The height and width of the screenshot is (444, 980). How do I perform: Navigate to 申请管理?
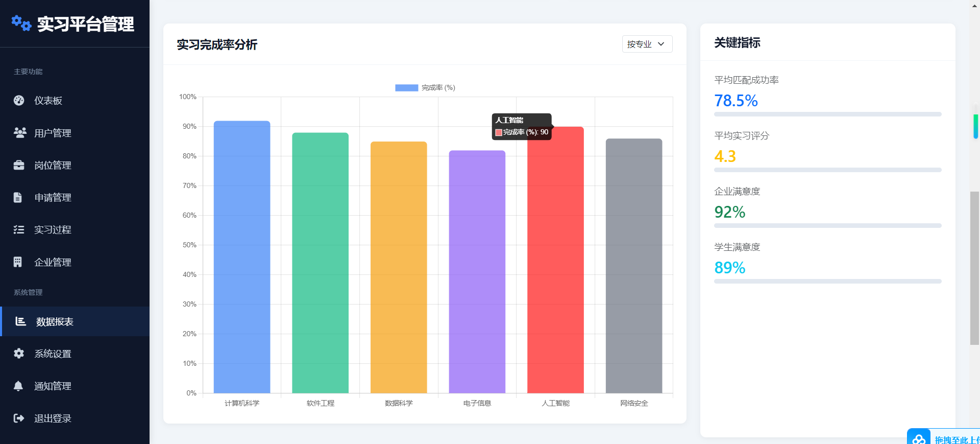75,197
